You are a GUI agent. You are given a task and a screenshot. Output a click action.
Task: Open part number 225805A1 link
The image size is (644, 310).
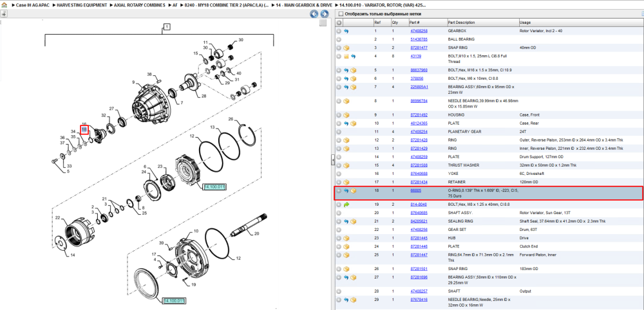point(419,87)
